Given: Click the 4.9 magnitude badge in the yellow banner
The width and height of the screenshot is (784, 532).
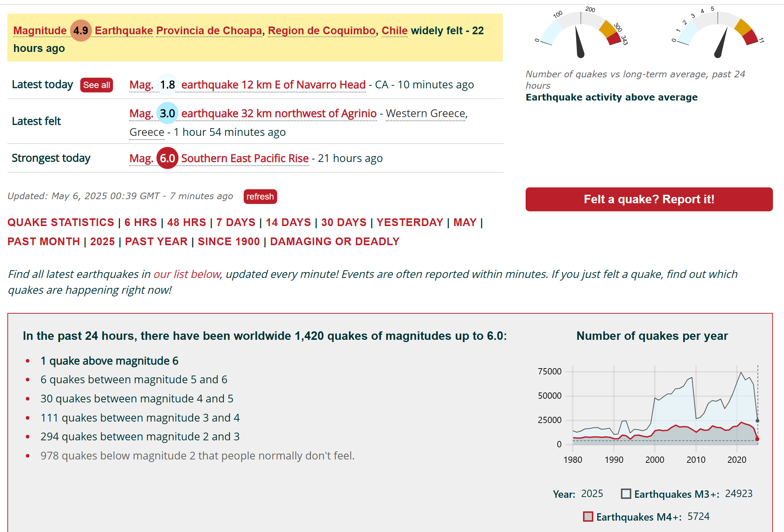Looking at the screenshot, I should [81, 31].
